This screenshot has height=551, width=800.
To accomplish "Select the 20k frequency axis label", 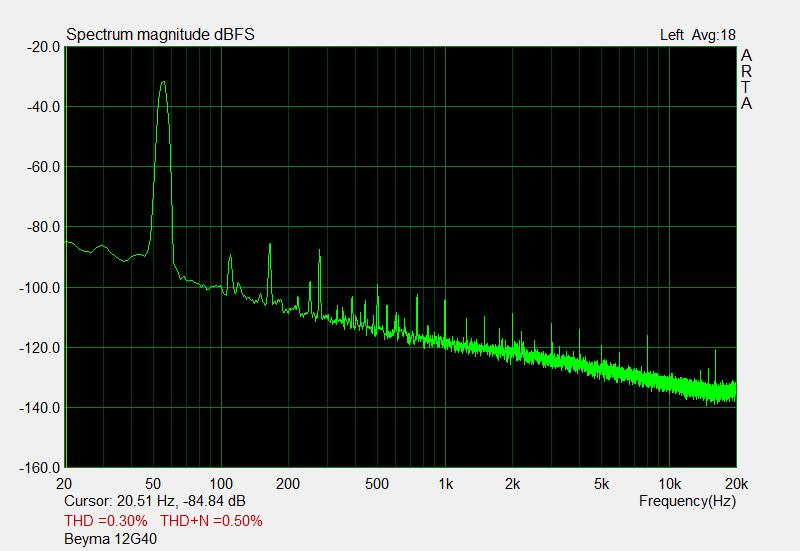I will tap(735, 484).
